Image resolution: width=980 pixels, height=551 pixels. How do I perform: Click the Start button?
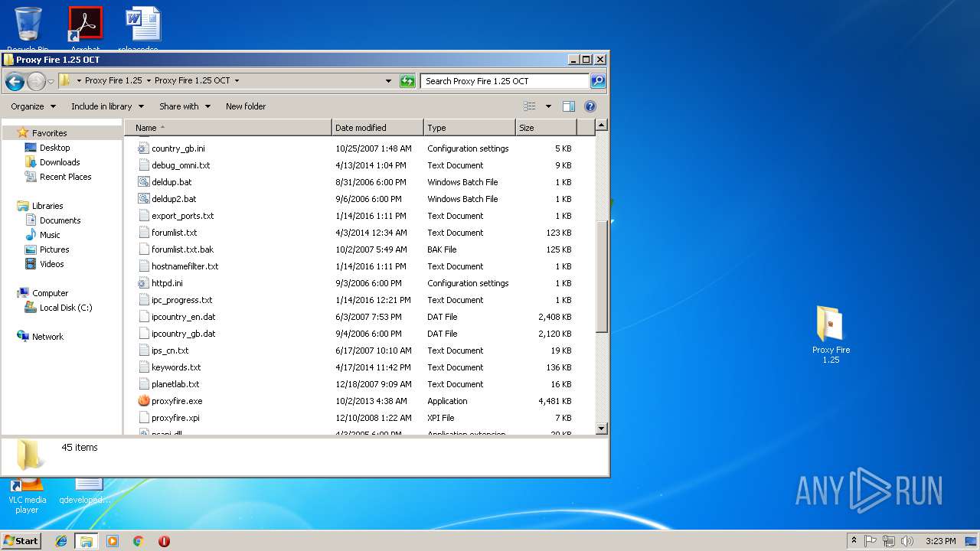[21, 540]
